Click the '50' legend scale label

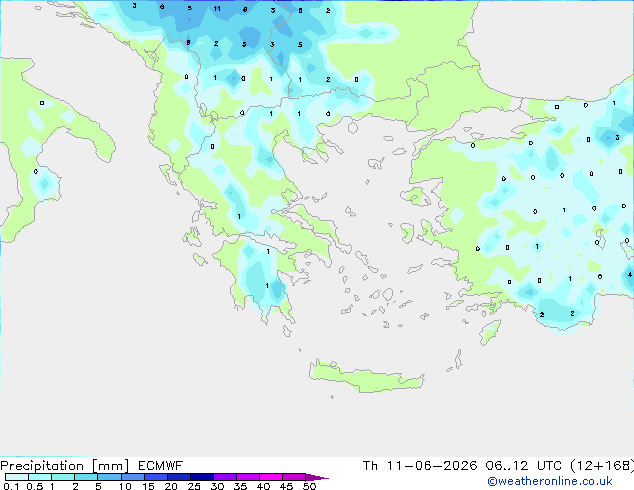click(x=310, y=486)
